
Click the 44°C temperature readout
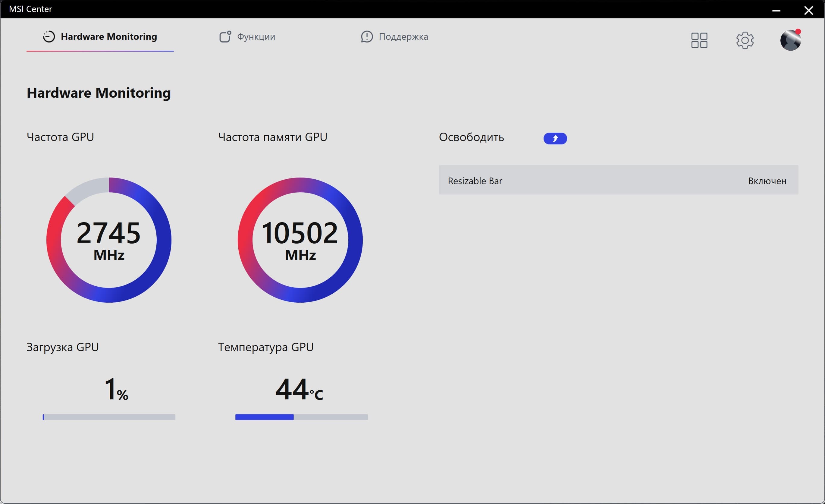coord(299,389)
